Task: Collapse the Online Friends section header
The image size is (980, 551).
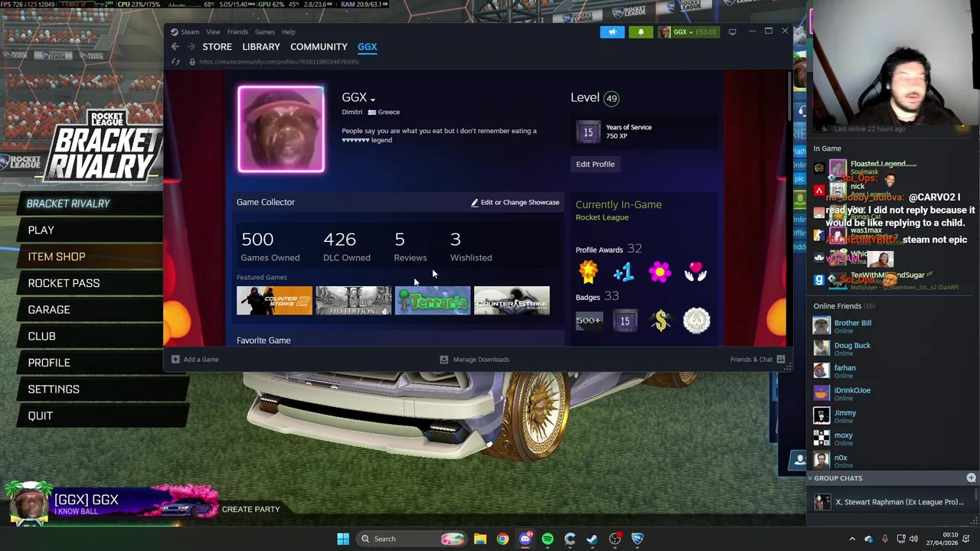Action: 844,306
